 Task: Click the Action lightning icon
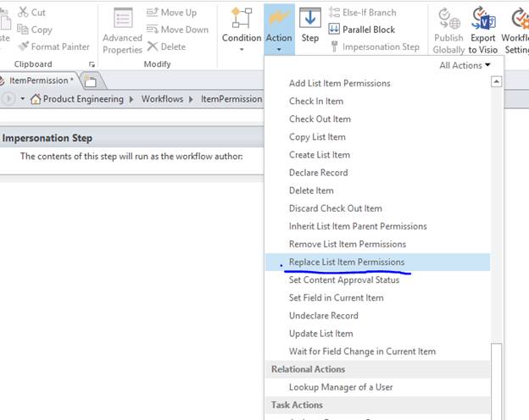click(x=279, y=18)
